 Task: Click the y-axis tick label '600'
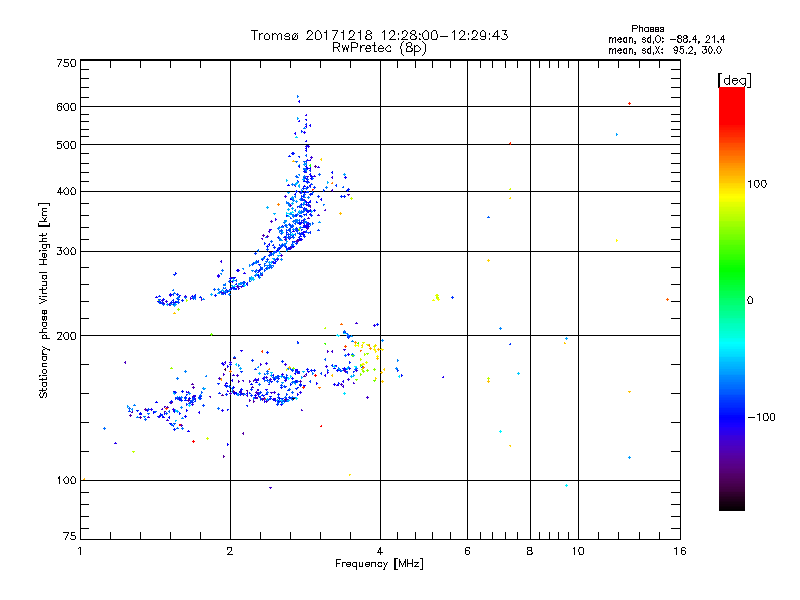click(x=67, y=107)
